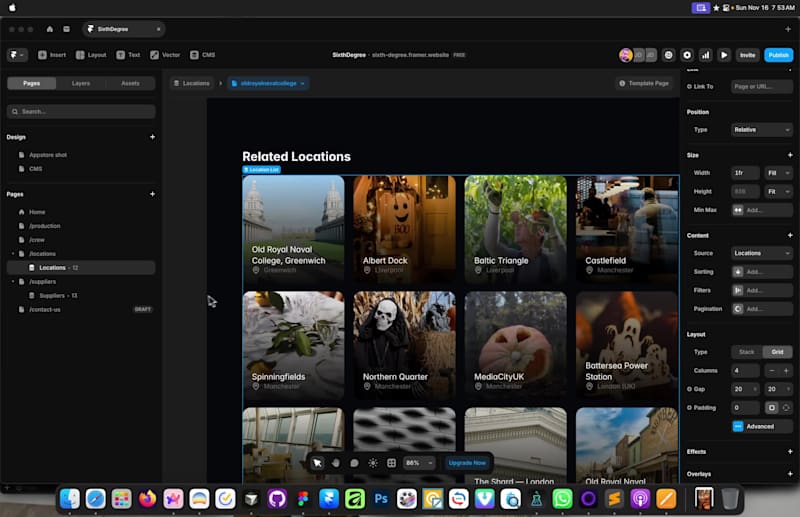Viewport: 800px width, 517px height.
Task: Collapse the /locations folder tree arrow
Action: tap(13, 254)
